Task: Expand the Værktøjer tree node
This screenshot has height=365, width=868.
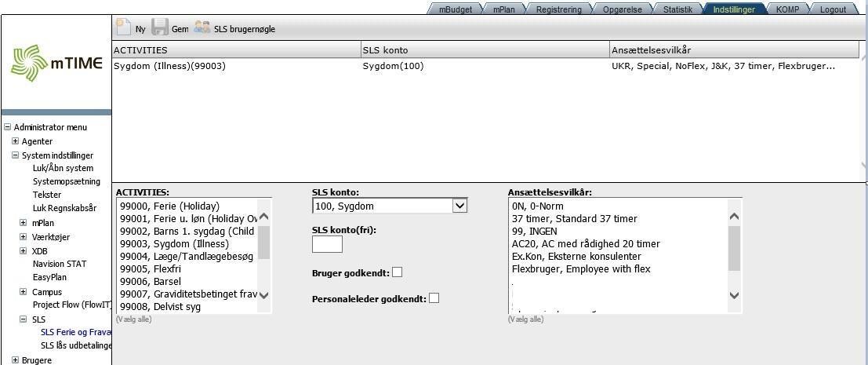Action: pyautogui.click(x=24, y=236)
